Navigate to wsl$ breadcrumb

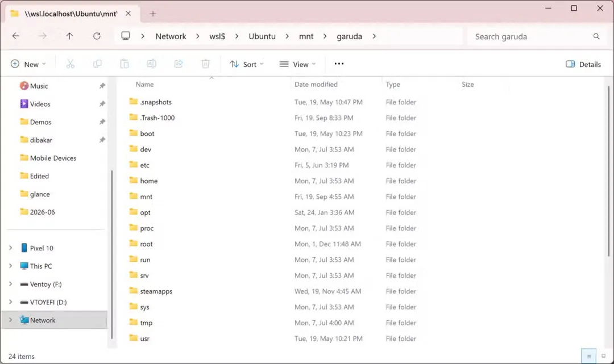click(217, 36)
